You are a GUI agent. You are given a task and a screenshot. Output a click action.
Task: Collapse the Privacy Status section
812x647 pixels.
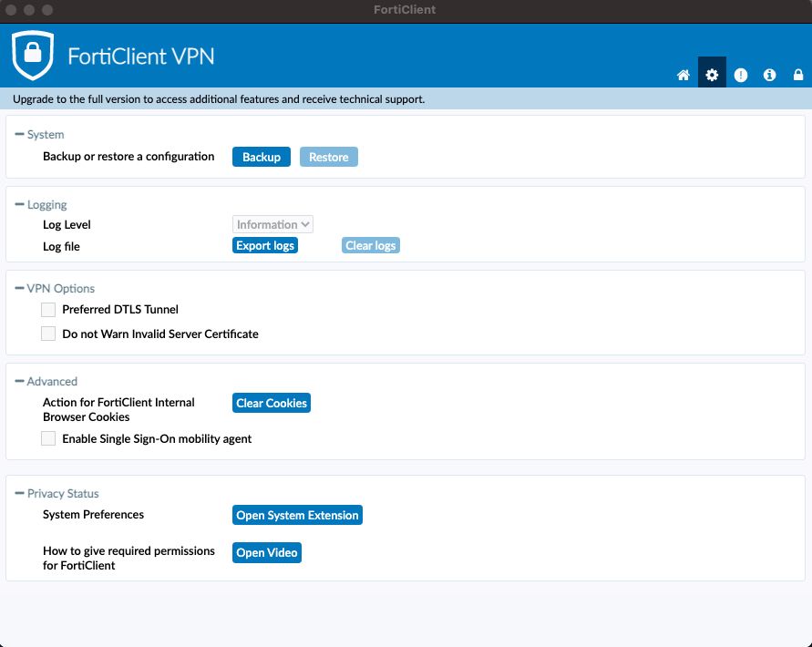19,494
